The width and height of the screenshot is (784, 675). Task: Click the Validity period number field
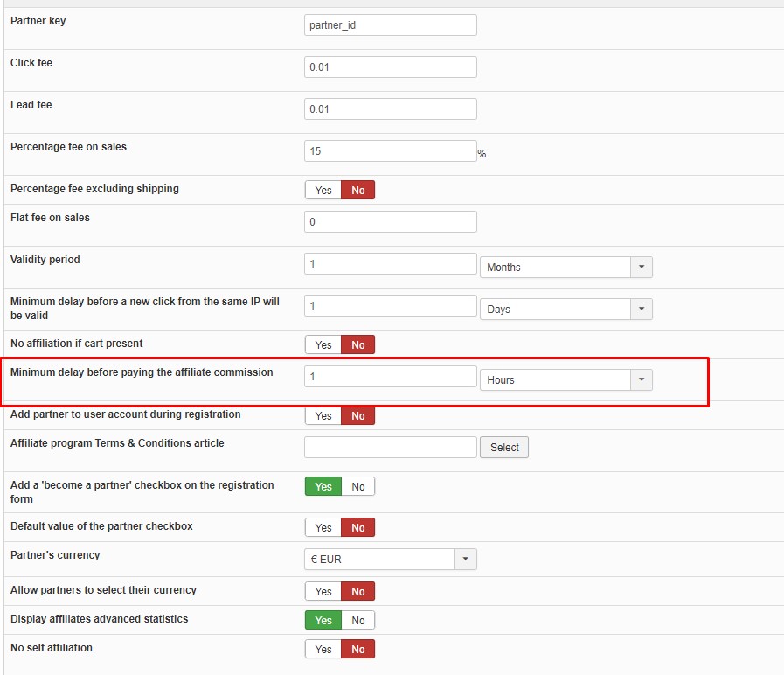(x=390, y=264)
